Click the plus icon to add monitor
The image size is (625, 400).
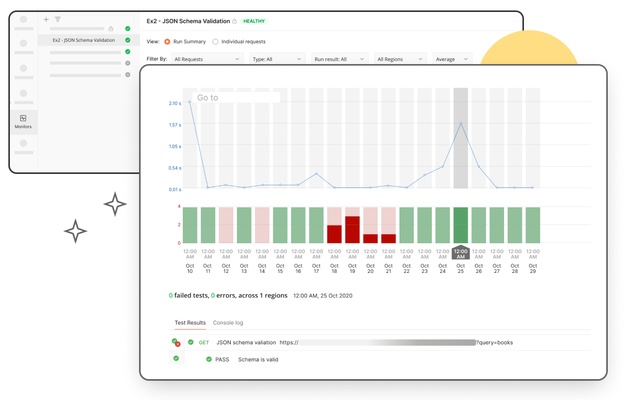click(46, 19)
